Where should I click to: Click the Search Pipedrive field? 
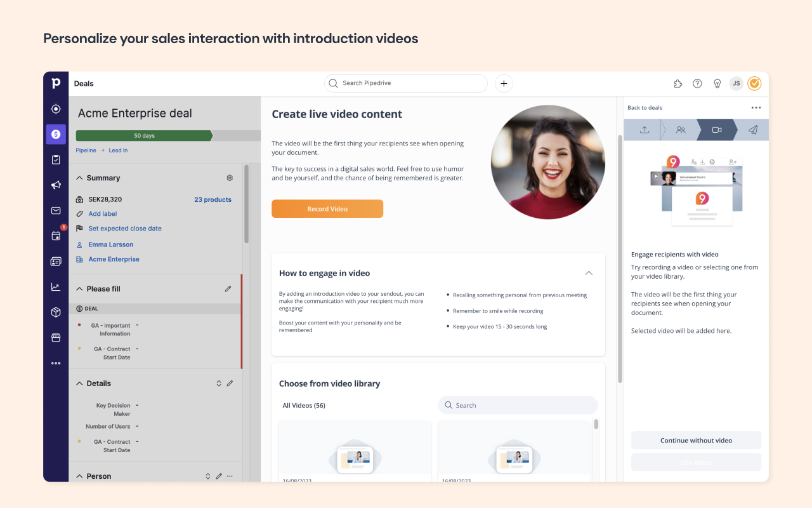pyautogui.click(x=406, y=83)
